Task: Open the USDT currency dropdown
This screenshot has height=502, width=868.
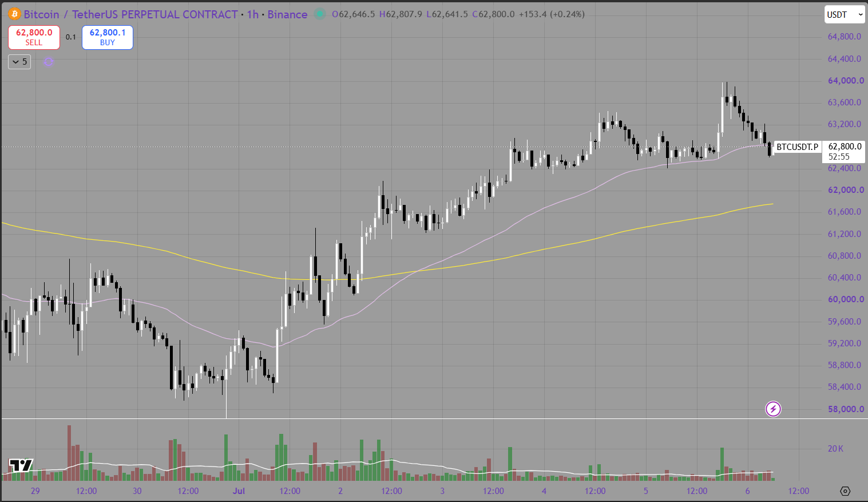Action: click(x=845, y=14)
